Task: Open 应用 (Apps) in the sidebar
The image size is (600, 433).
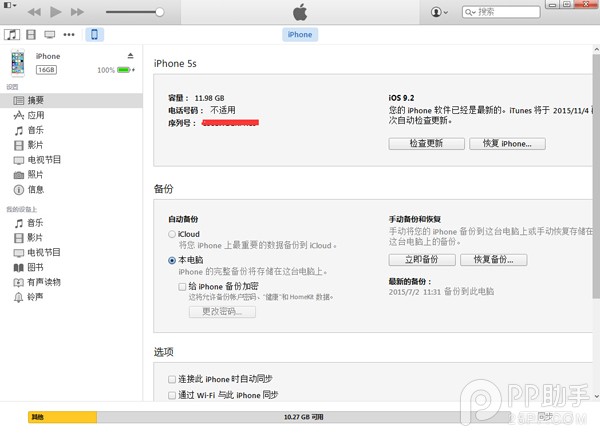Action: tap(35, 116)
